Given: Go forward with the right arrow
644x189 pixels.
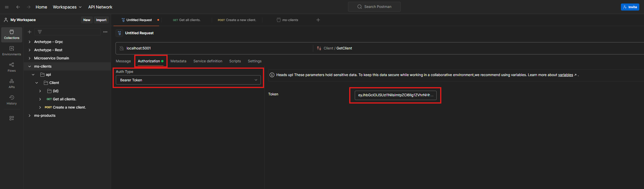Looking at the screenshot, I should (29, 7).
